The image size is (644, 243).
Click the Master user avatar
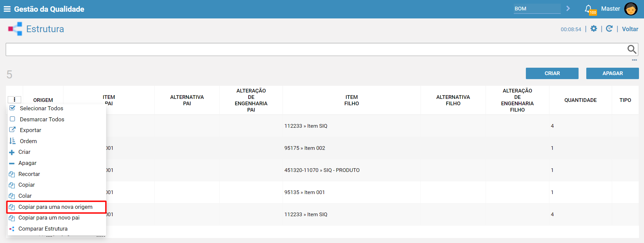click(x=631, y=9)
